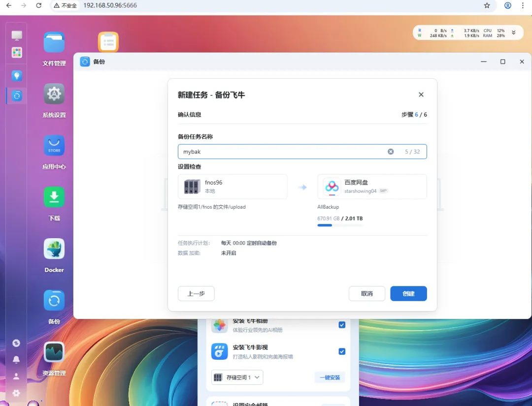Bookmark this page with star icon
532x406 pixels.
pos(487,5)
